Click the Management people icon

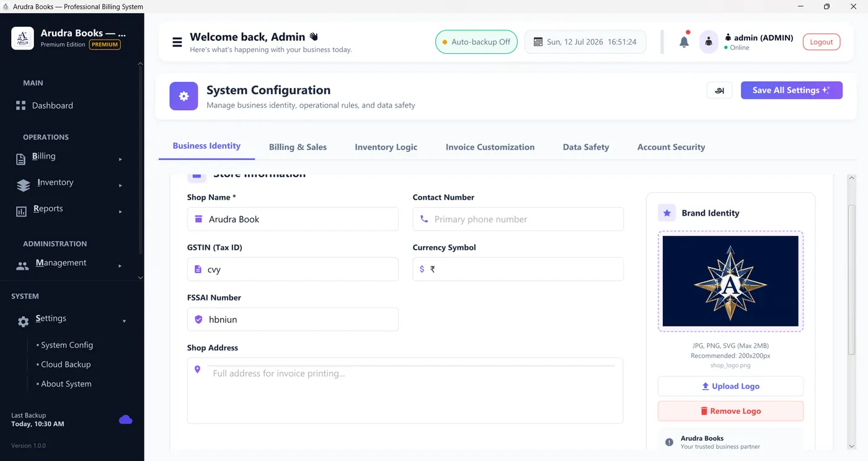tap(22, 266)
